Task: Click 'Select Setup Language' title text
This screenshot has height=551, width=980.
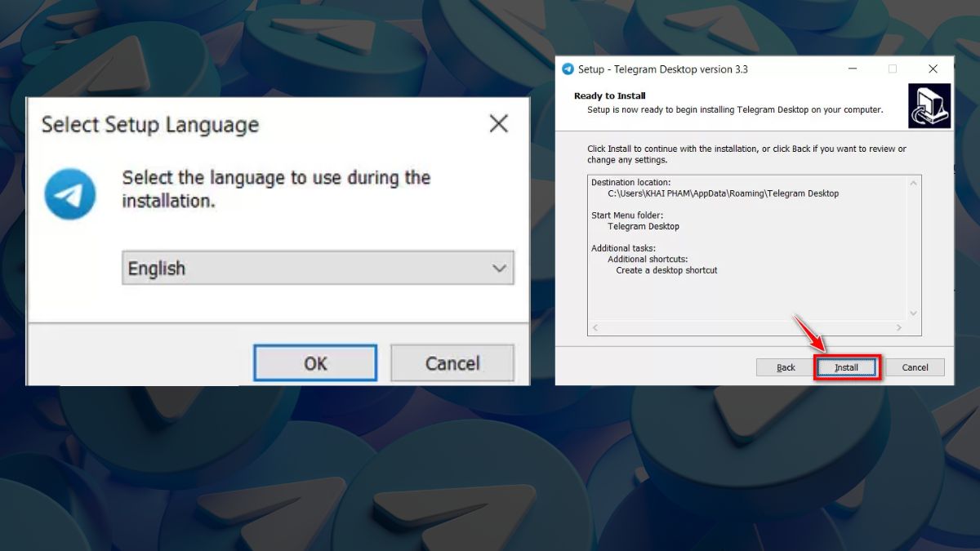Action: tap(150, 125)
